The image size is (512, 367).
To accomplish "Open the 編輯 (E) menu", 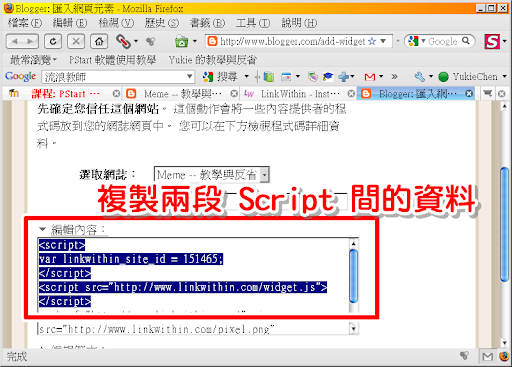I will [x=70, y=23].
